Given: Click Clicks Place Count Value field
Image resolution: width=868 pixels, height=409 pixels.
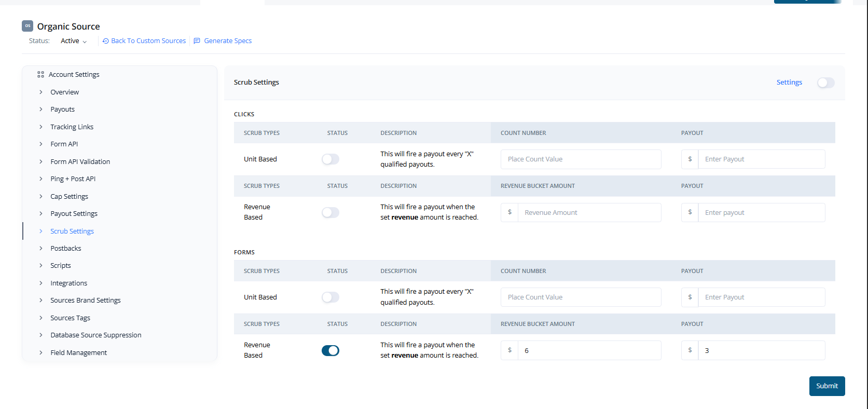Looking at the screenshot, I should point(581,159).
